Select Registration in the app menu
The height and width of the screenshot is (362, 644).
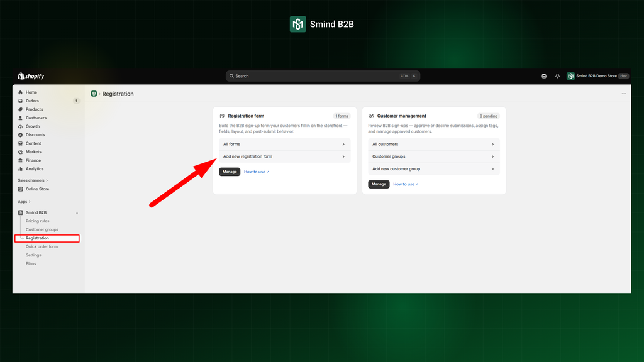point(37,238)
